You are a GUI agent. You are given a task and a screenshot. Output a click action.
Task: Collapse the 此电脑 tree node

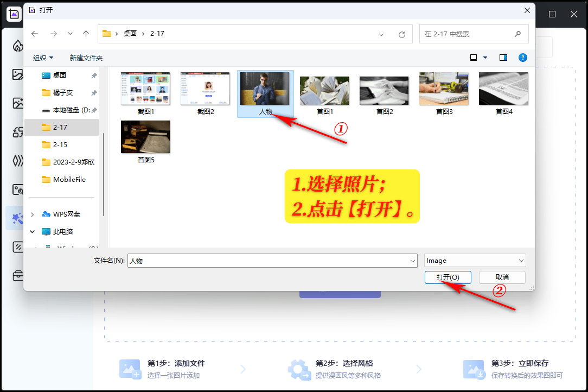tap(32, 232)
